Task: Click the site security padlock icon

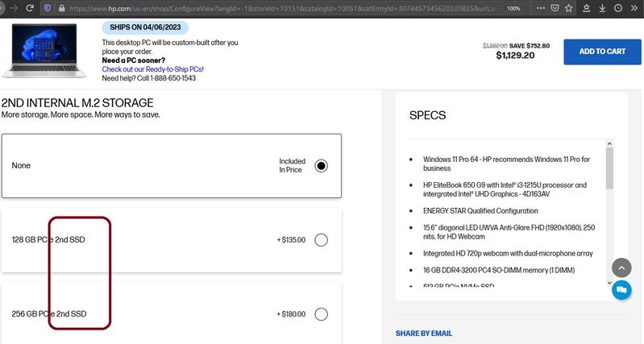Action: (x=61, y=7)
